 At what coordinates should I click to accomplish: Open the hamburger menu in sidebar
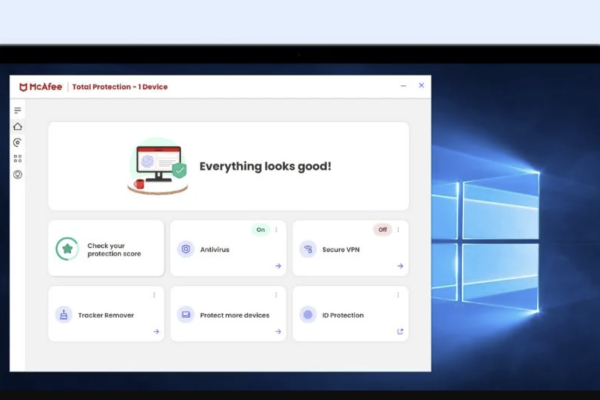point(17,110)
